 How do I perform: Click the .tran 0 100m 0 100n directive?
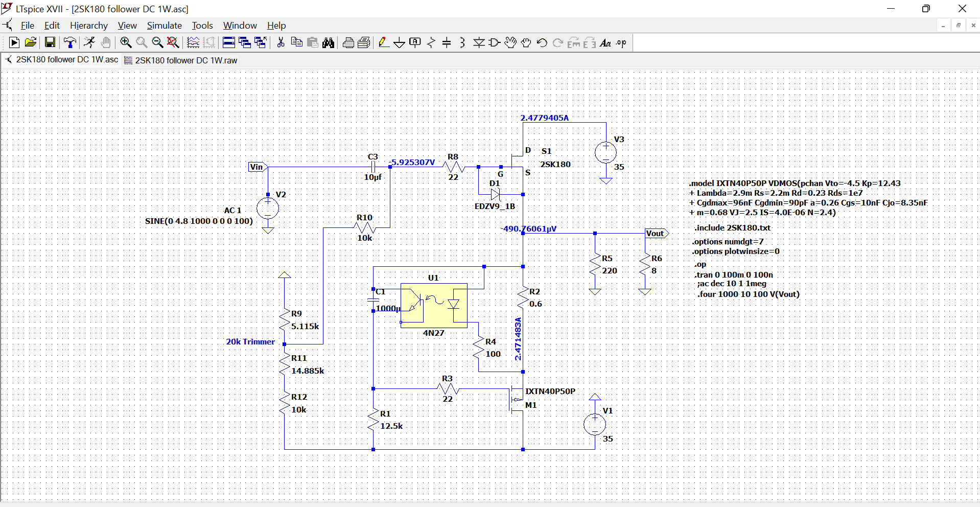(x=733, y=275)
